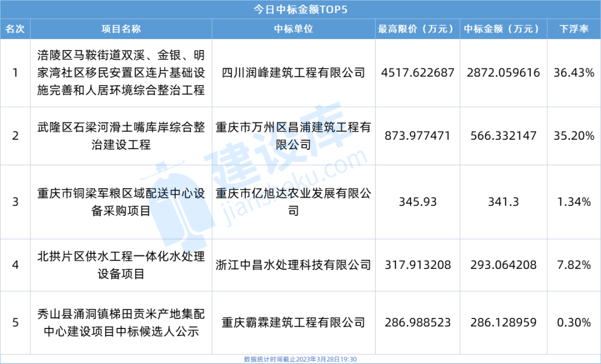Select 重庆市亿旭达农业发展有限公司 cell
Viewport: 601px width, 364px height.
293,201
